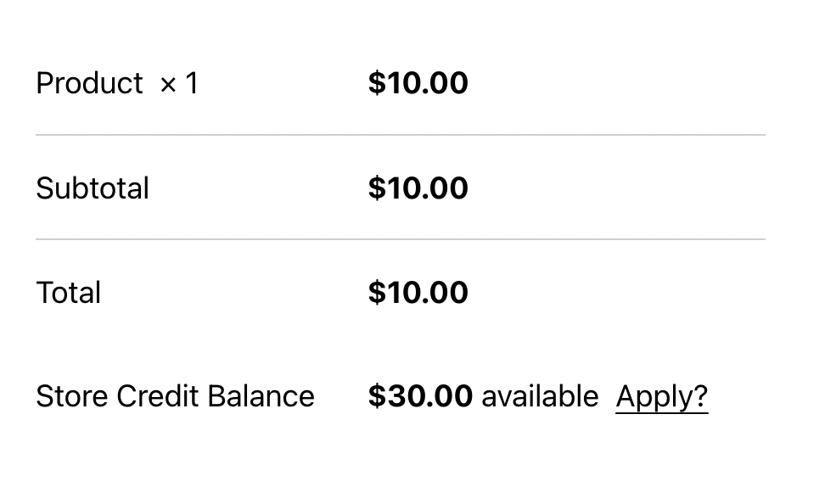Select the Total amount $10.00

pos(418,293)
